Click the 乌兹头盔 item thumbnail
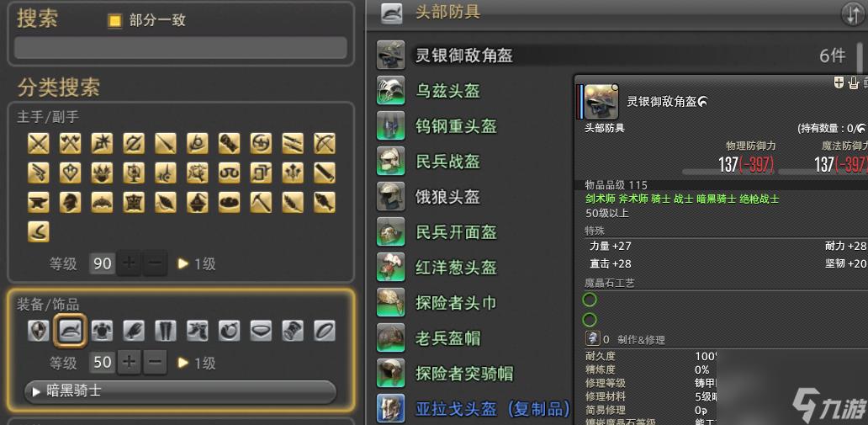Image resolution: width=868 pixels, height=425 pixels. click(x=391, y=90)
